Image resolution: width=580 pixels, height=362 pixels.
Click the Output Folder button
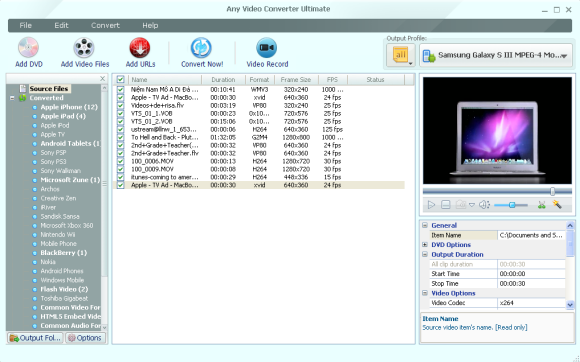click(35, 338)
